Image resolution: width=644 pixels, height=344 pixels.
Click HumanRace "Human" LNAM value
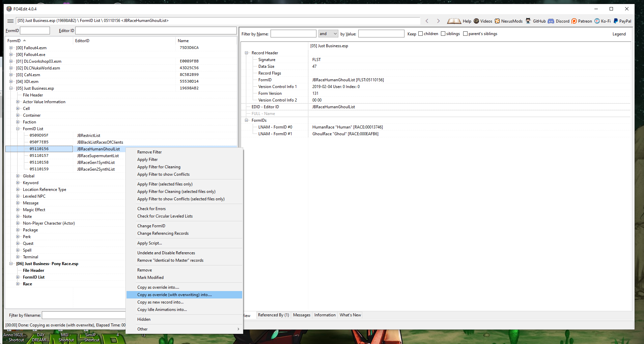pos(347,127)
